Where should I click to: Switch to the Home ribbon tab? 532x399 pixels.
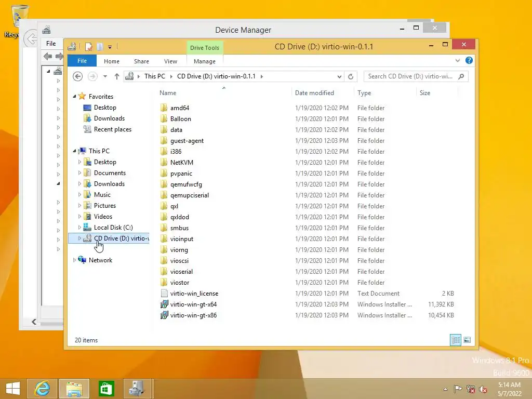(112, 61)
